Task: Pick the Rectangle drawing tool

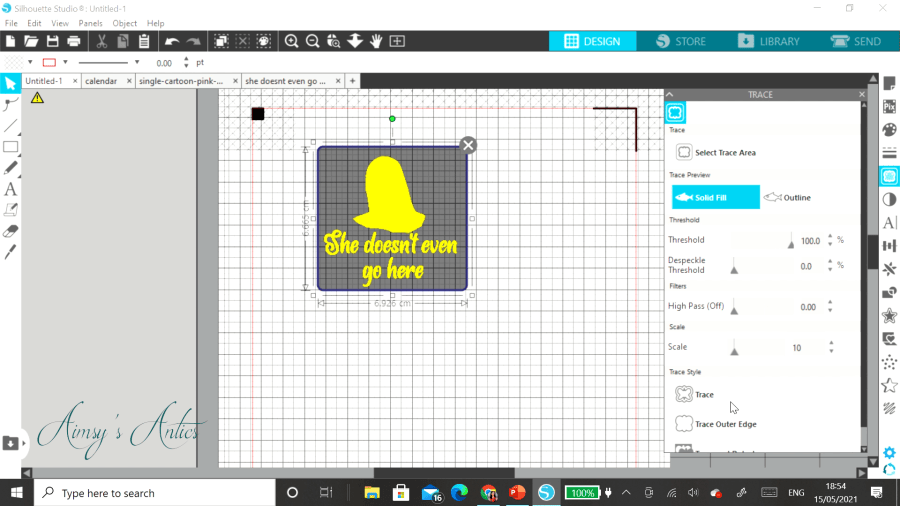Action: click(x=10, y=147)
